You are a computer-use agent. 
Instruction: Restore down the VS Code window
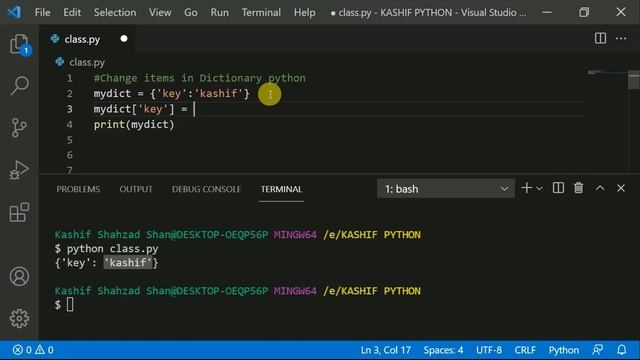click(x=584, y=12)
